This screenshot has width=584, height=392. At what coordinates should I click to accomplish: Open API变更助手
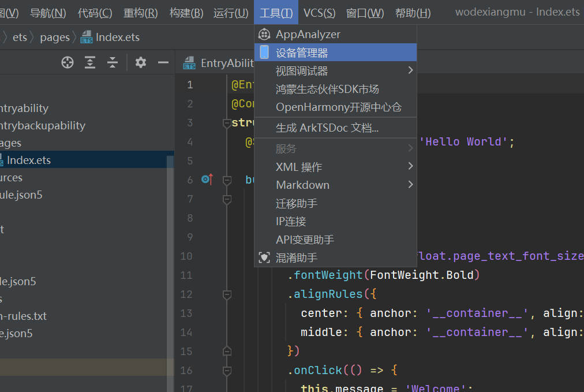tap(335, 240)
